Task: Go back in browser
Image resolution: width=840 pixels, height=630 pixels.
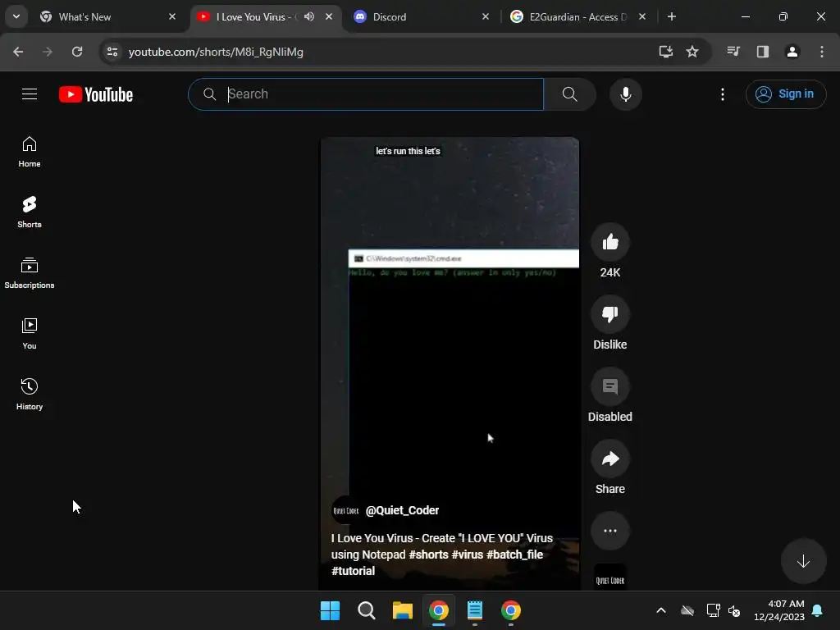Action: click(x=18, y=52)
